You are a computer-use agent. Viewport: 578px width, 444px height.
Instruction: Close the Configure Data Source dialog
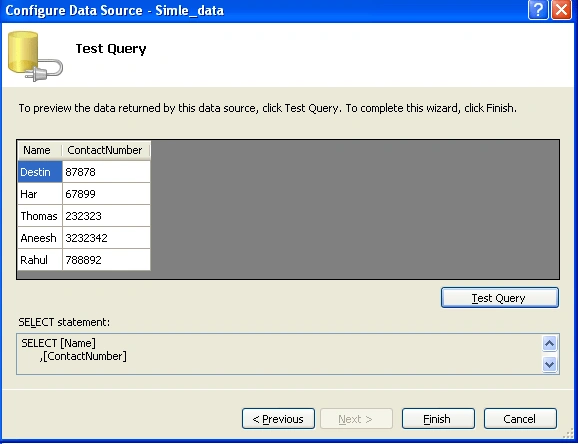pos(561,10)
